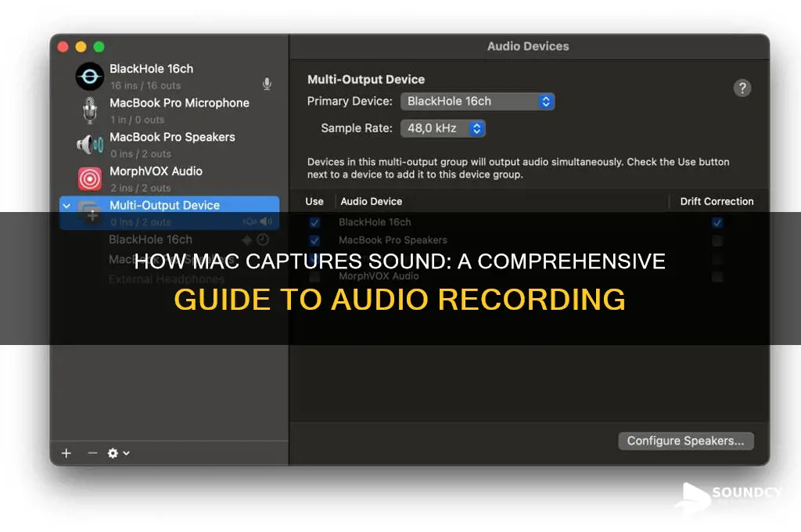
Task: Click Configure Speakers button
Action: pos(685,441)
